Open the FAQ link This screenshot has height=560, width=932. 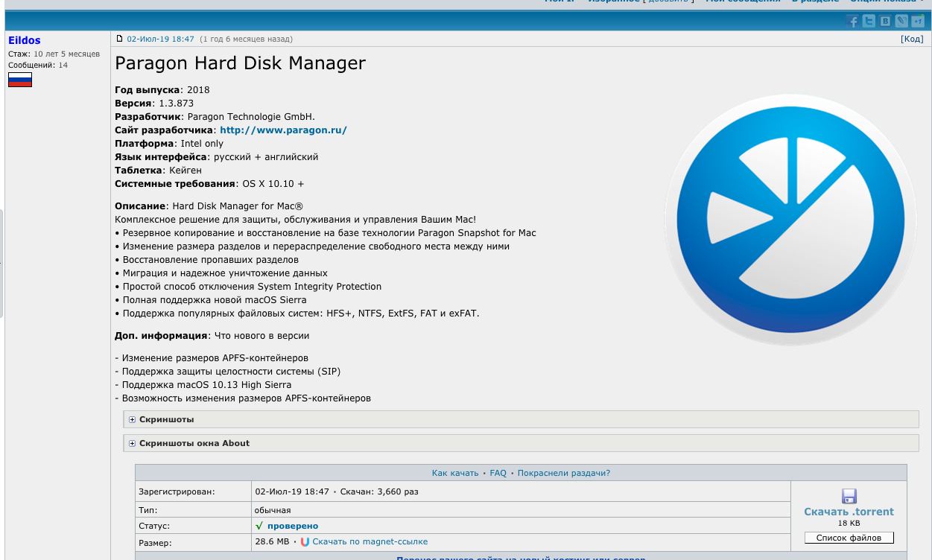pos(498,473)
